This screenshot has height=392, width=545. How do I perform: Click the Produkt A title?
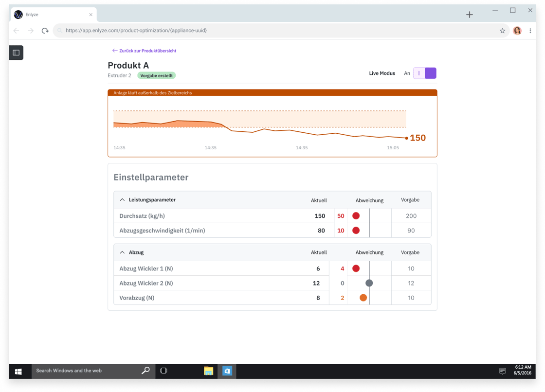[x=128, y=65]
